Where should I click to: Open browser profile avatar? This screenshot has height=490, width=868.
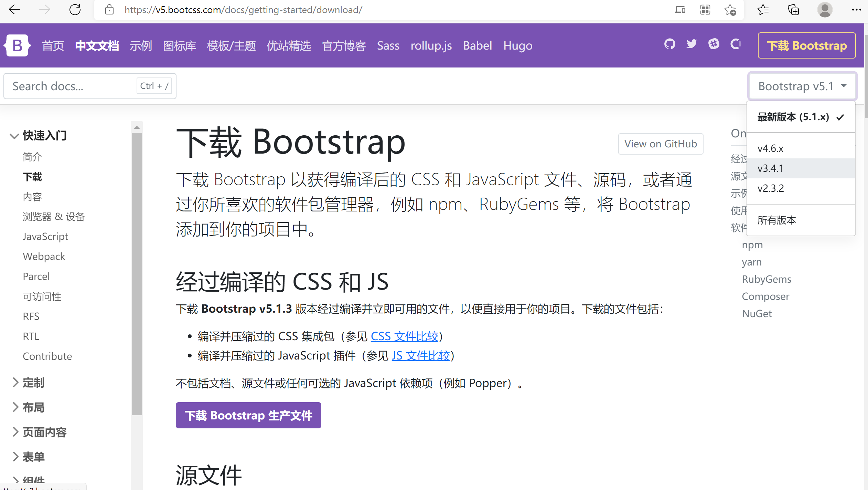tap(825, 10)
